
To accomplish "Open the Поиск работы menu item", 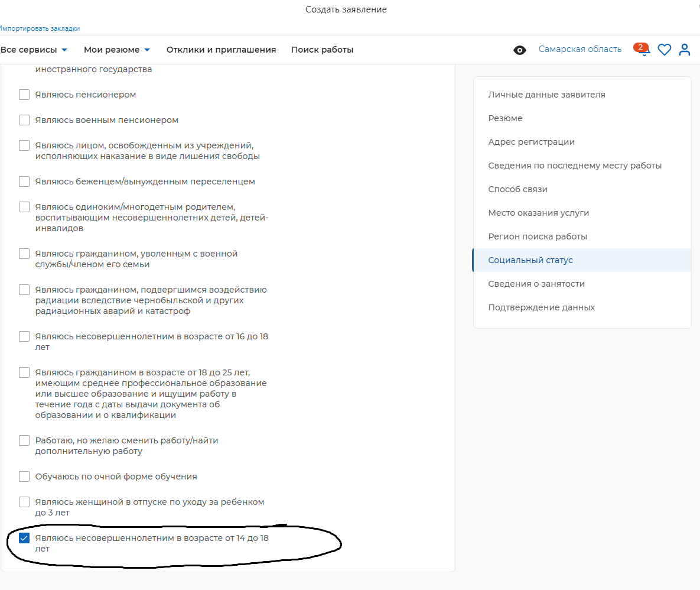I will pos(323,50).
